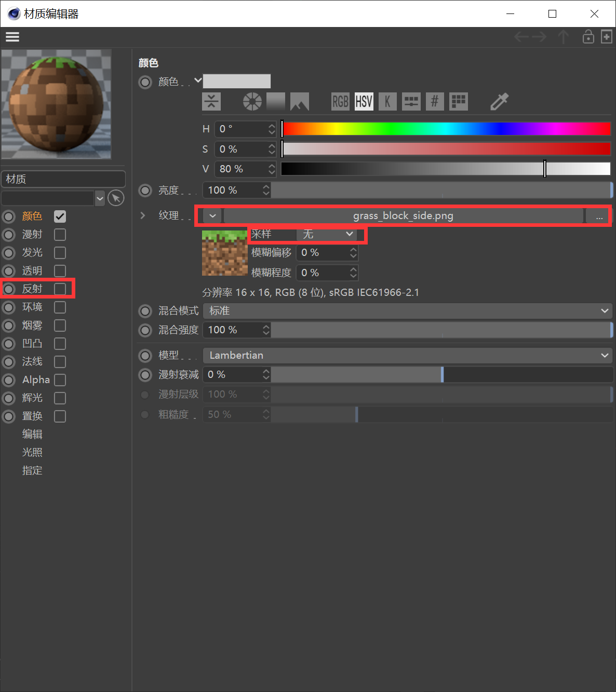This screenshot has width=616, height=692.
Task: Switch to HSV color mode
Action: 364,102
